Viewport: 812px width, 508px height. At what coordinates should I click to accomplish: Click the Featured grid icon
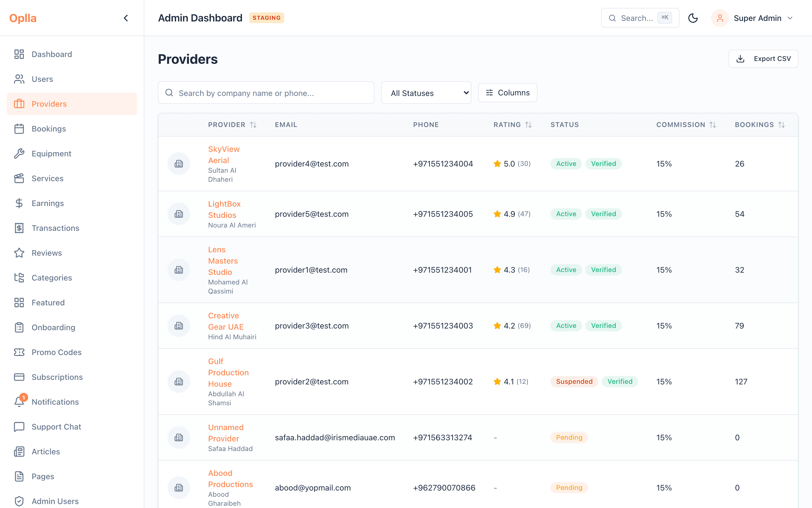[19, 303]
